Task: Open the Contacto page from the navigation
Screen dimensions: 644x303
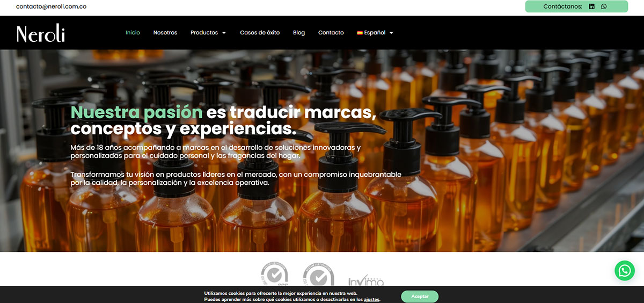Action: pos(331,33)
